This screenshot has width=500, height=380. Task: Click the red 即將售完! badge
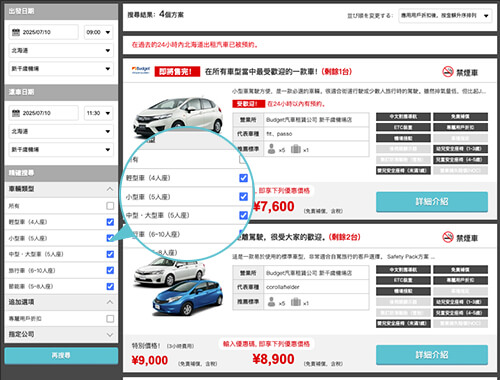[177, 72]
